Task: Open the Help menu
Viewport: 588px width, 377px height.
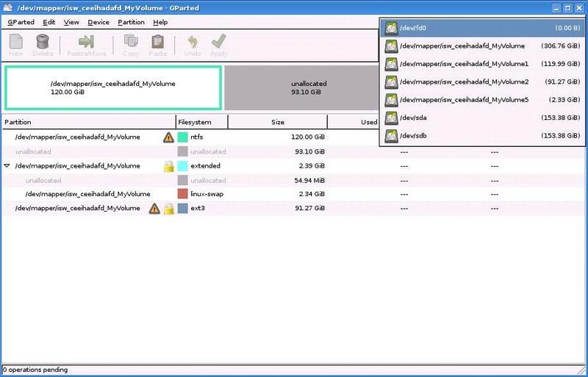Action: tap(160, 22)
